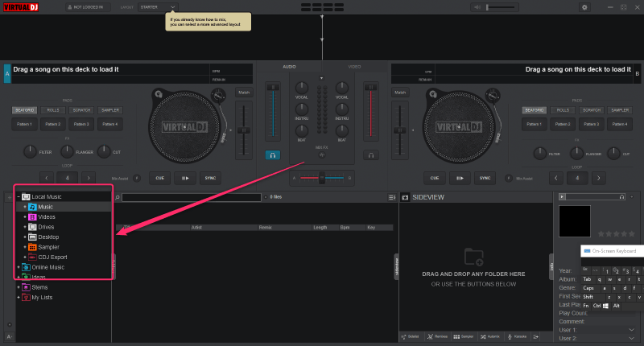Select deck A with the A indicator
The width and height of the screenshot is (644, 346).
7,73
